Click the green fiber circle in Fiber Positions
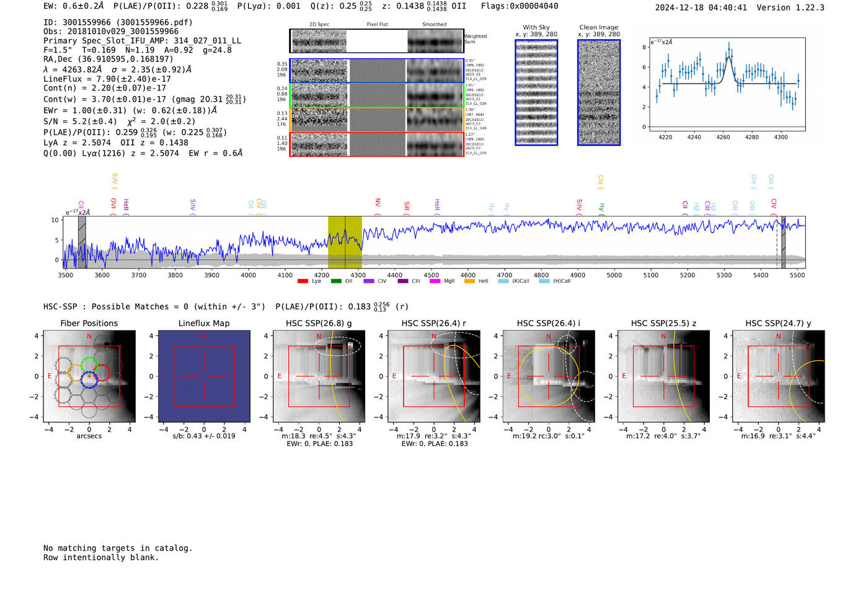This screenshot has width=868, height=591. point(89,365)
